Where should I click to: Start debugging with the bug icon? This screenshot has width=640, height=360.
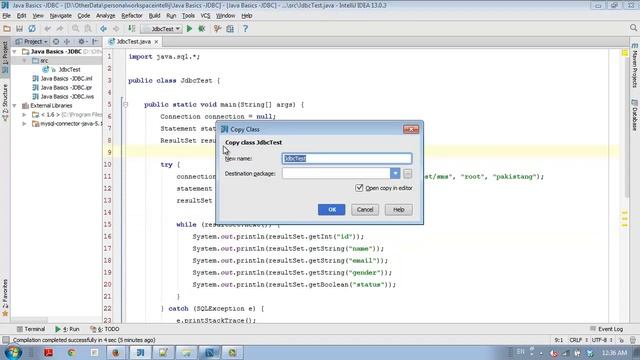tap(202, 29)
